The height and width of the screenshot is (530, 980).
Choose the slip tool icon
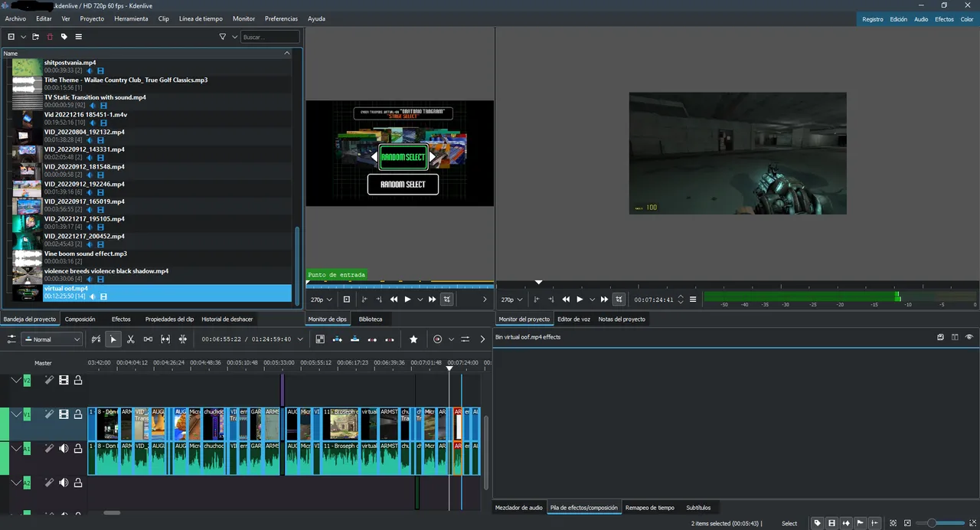click(165, 339)
